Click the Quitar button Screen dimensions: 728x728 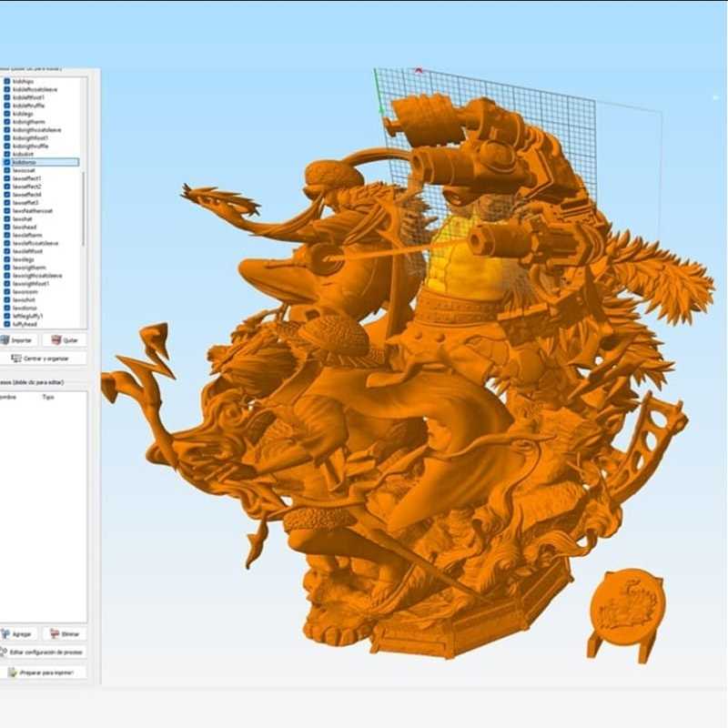(x=64, y=340)
